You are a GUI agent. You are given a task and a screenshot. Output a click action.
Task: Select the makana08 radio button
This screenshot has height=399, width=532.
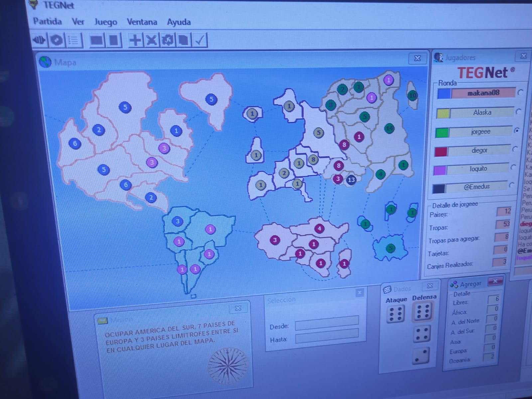point(521,92)
